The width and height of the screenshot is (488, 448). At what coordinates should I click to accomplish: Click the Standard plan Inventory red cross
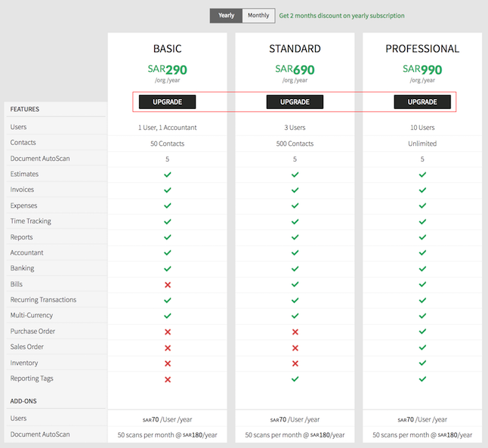(295, 363)
